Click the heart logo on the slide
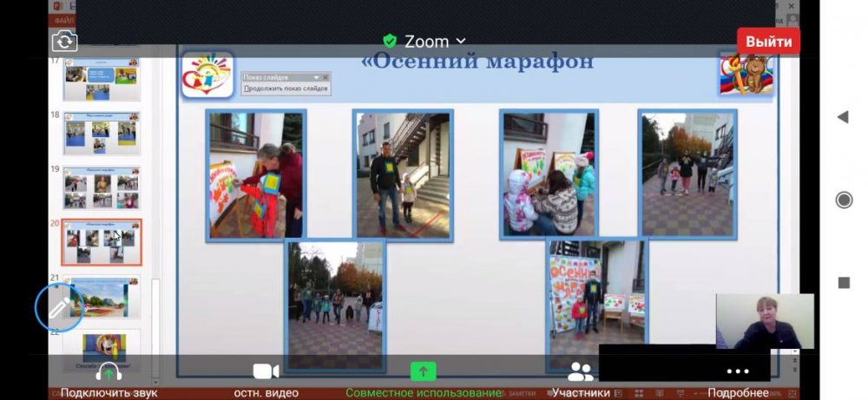The height and width of the screenshot is (400, 868). pyautogui.click(x=207, y=75)
